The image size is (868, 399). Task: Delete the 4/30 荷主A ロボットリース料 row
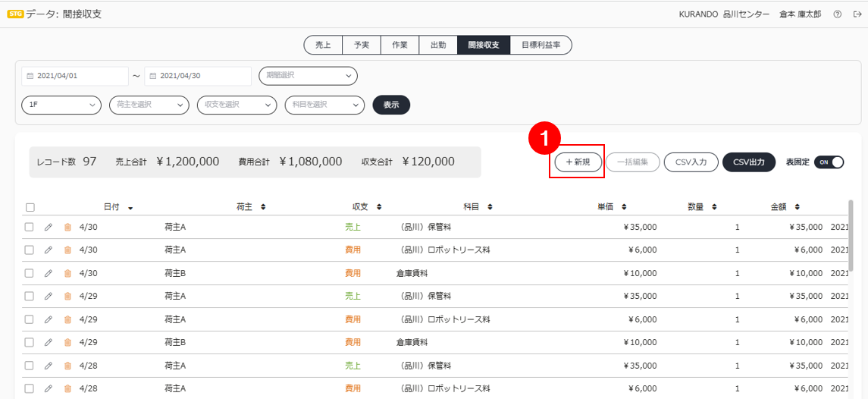tap(67, 250)
